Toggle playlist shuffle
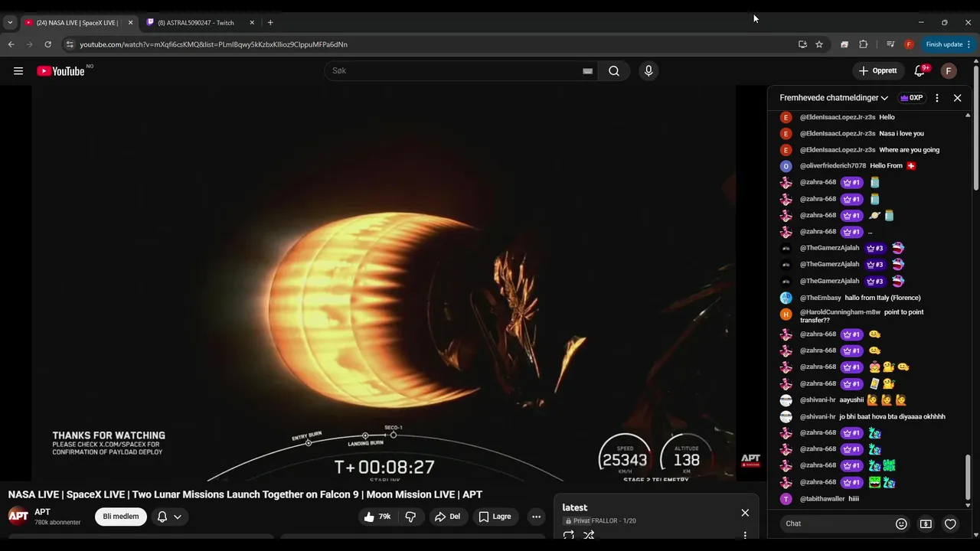This screenshot has width=980, height=551. tap(589, 536)
